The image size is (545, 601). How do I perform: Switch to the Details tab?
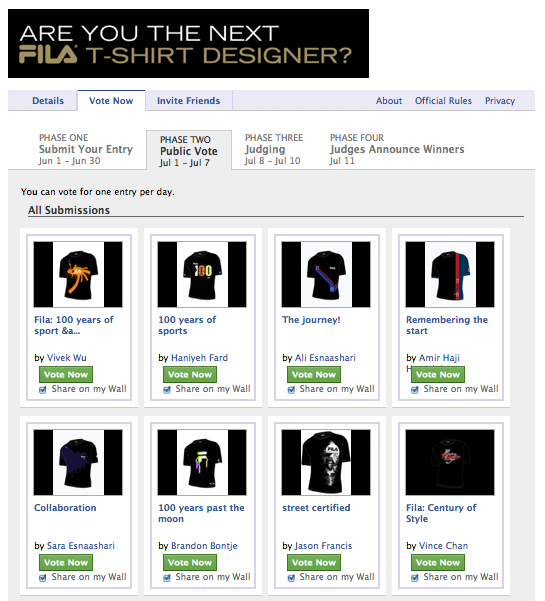pos(48,101)
